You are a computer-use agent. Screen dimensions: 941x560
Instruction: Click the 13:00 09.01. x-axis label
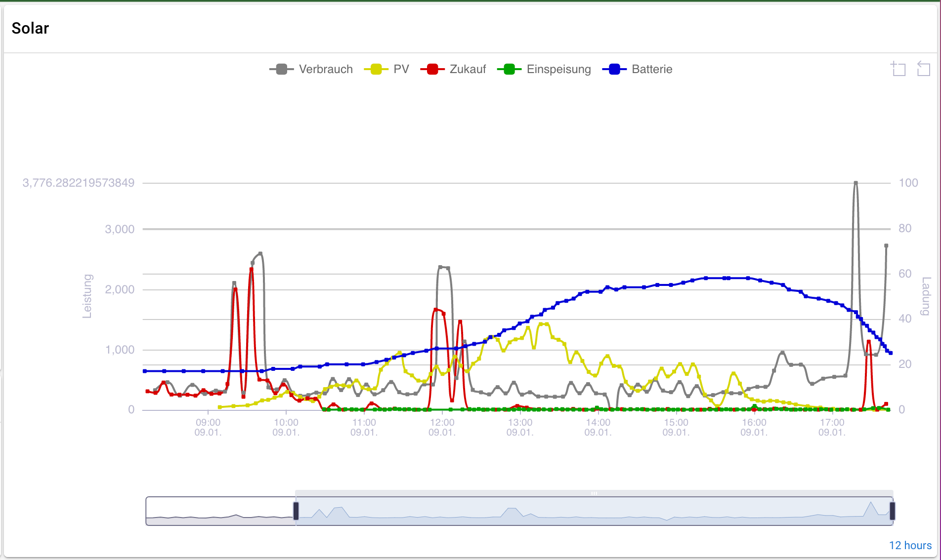click(520, 427)
